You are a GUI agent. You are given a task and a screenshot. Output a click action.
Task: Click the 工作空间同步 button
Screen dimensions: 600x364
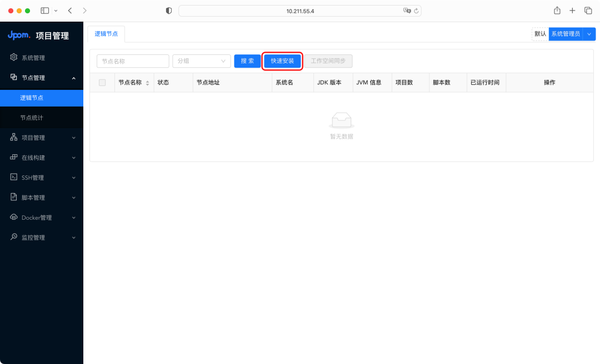[x=328, y=61]
